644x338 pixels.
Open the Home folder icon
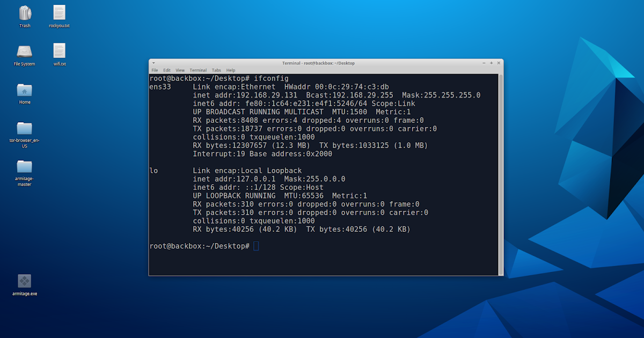coord(24,91)
